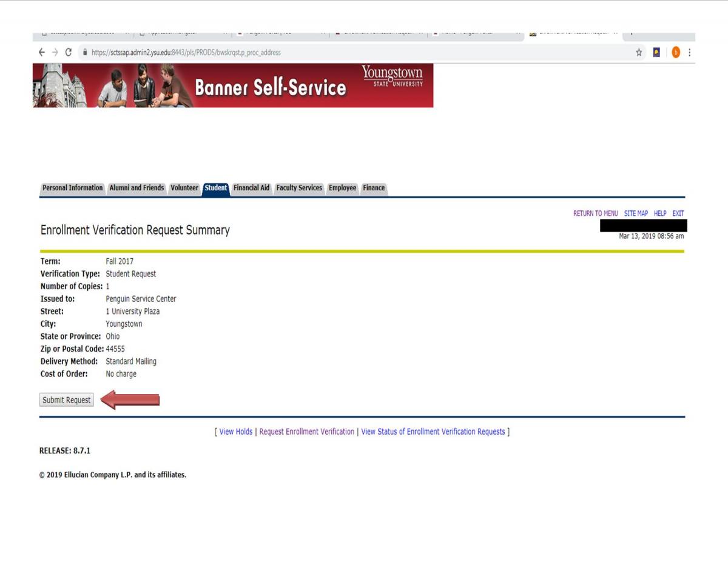Image resolution: width=728 pixels, height=562 pixels.
Task: Click the Zip or Postal Code label
Action: pyautogui.click(x=72, y=349)
